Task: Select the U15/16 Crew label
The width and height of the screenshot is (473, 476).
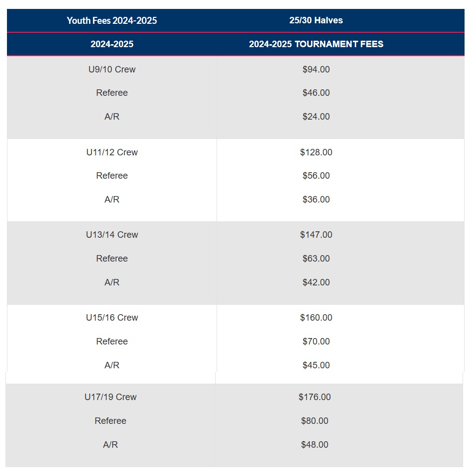Action: coord(112,318)
